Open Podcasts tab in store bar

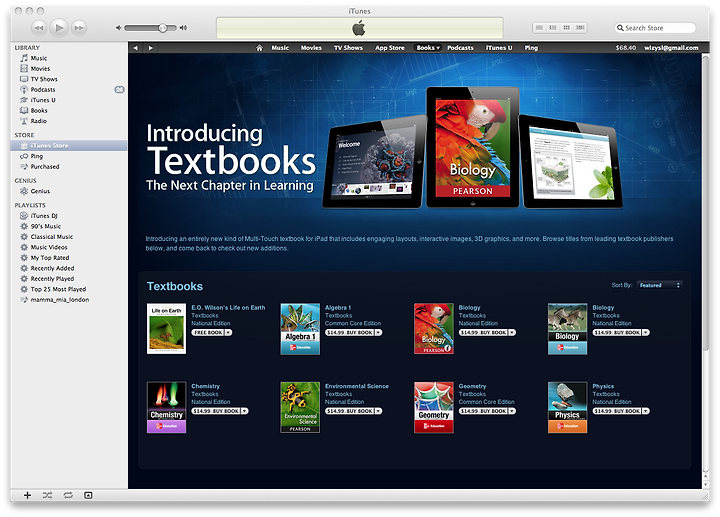coord(460,48)
